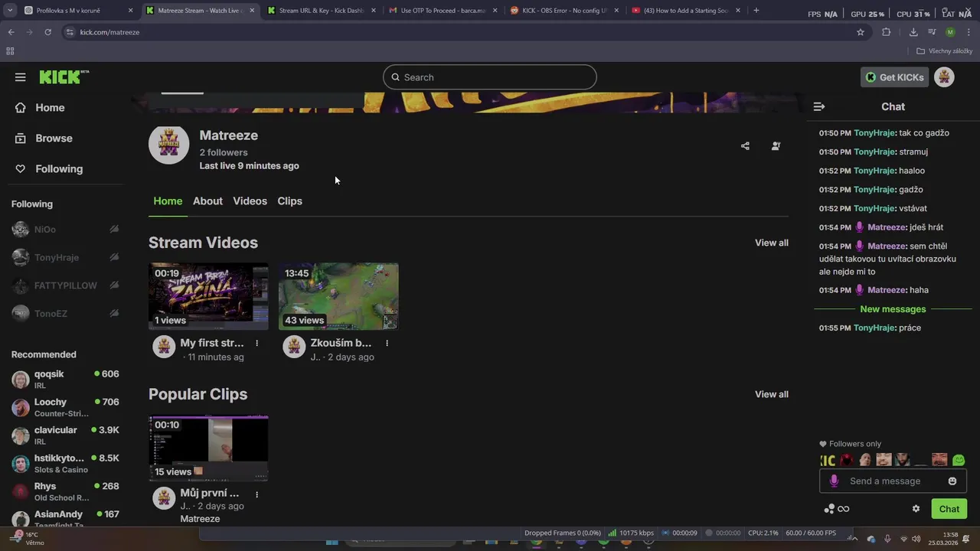The height and width of the screenshot is (551, 980).
Task: Click the search input field
Action: pos(490,77)
